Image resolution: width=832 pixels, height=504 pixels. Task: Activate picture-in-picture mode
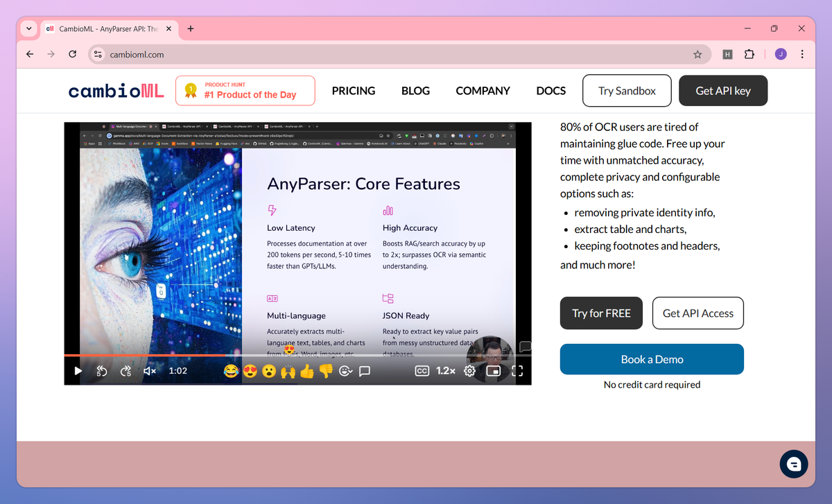click(x=493, y=371)
